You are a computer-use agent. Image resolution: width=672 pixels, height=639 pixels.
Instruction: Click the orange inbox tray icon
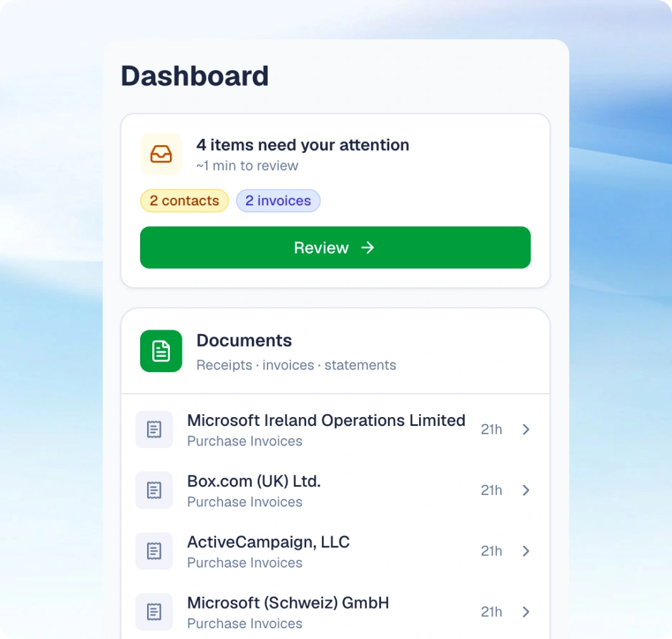161,154
